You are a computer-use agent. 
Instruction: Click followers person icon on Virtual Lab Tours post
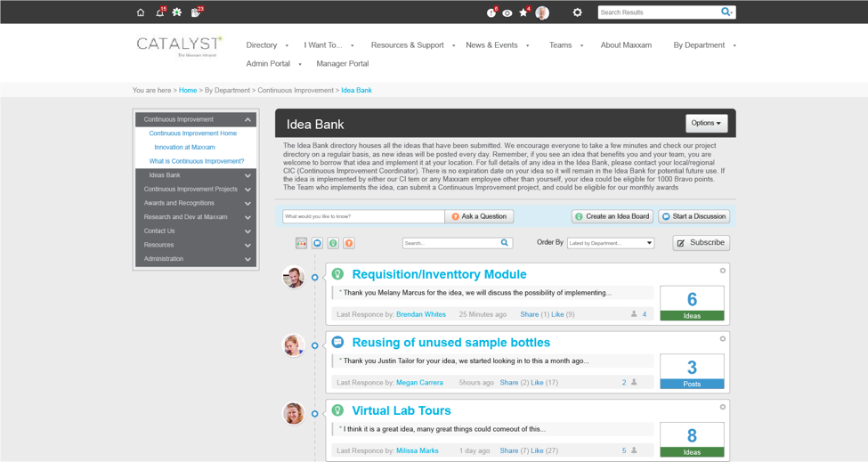click(634, 450)
